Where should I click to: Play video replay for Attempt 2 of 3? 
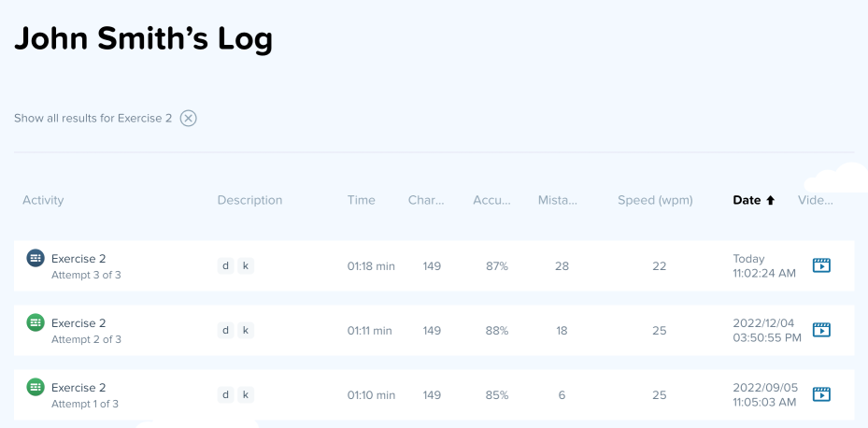(821, 330)
